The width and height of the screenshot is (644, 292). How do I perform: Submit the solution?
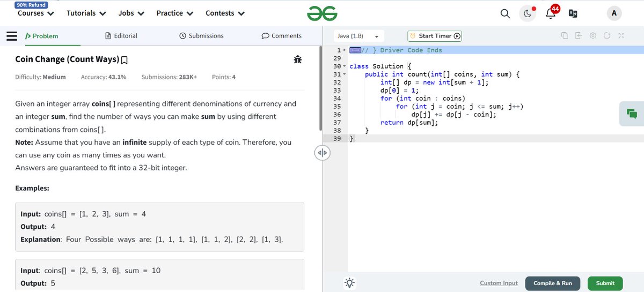pos(605,283)
